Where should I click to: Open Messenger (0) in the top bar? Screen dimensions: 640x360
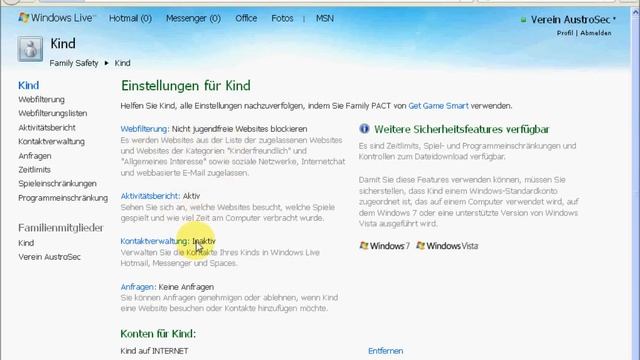pos(193,18)
